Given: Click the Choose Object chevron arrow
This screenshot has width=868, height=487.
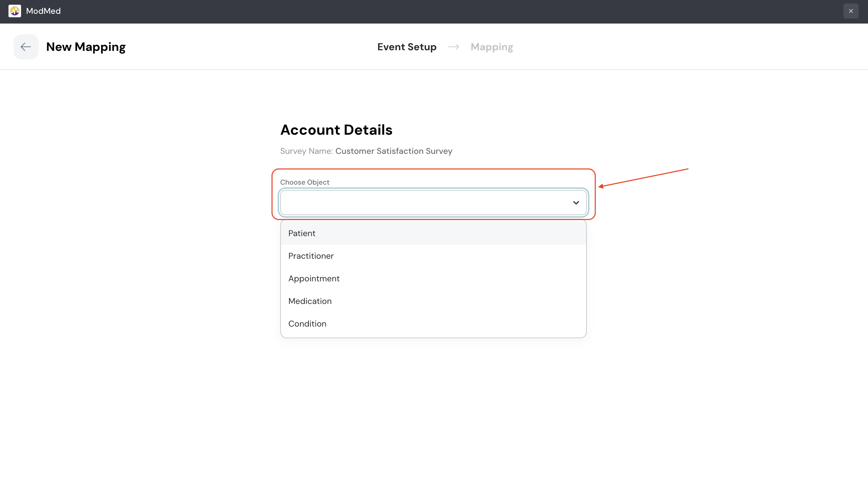Looking at the screenshot, I should 576,203.
